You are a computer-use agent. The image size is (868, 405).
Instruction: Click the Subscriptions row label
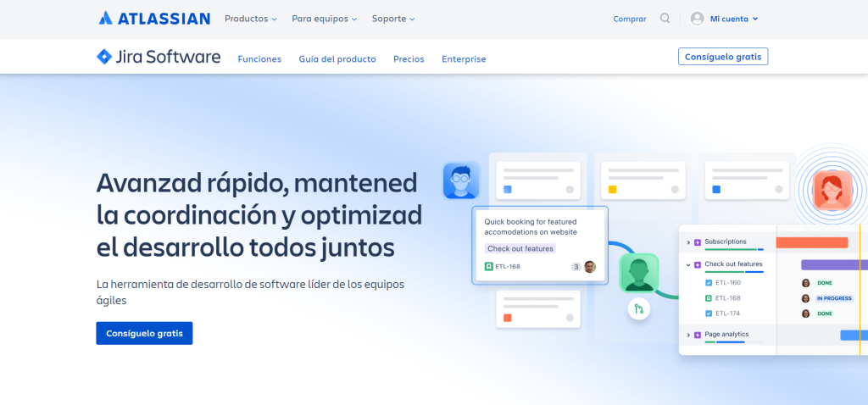726,241
